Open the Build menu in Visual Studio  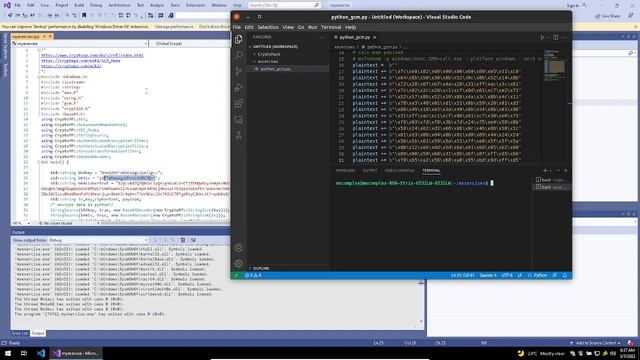point(79,5)
